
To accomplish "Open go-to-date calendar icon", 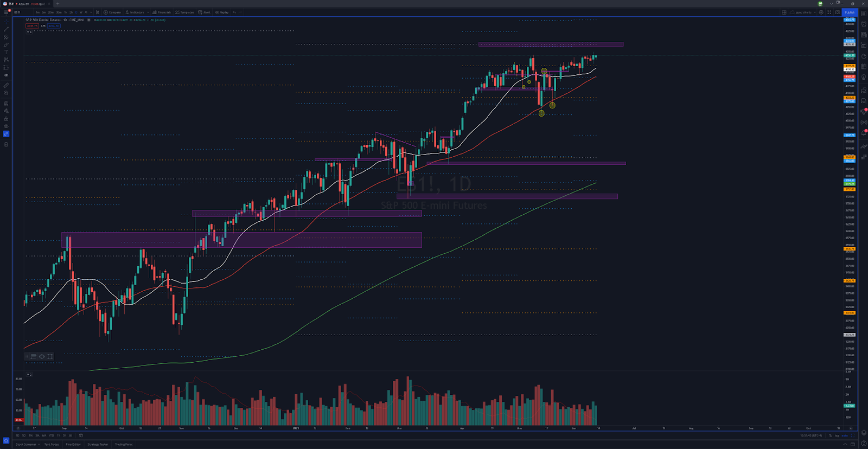I will click(81, 435).
